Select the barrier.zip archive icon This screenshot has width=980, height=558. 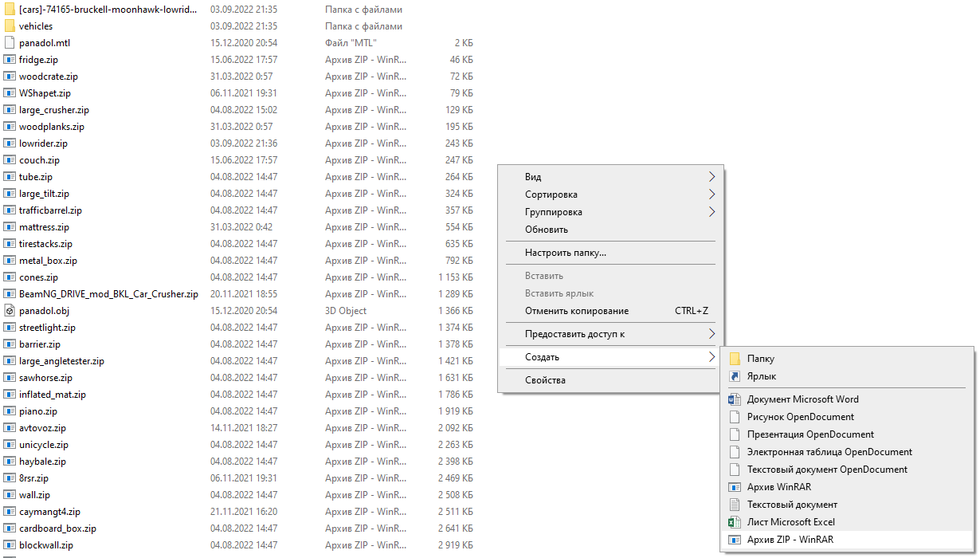tap(10, 344)
